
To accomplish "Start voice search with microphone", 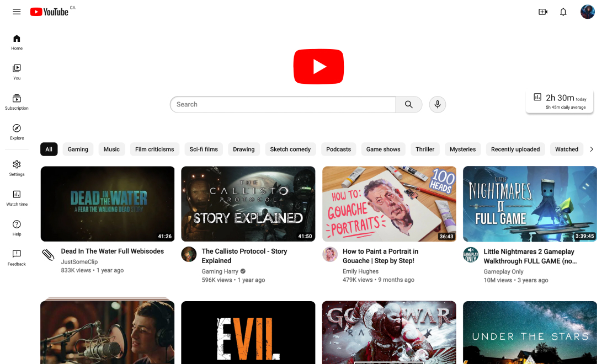I will click(438, 104).
